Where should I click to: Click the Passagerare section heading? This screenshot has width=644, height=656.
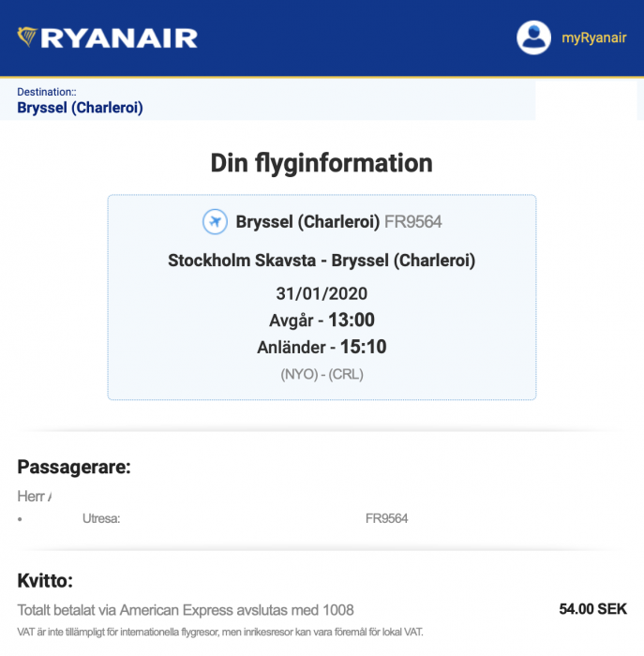[74, 467]
